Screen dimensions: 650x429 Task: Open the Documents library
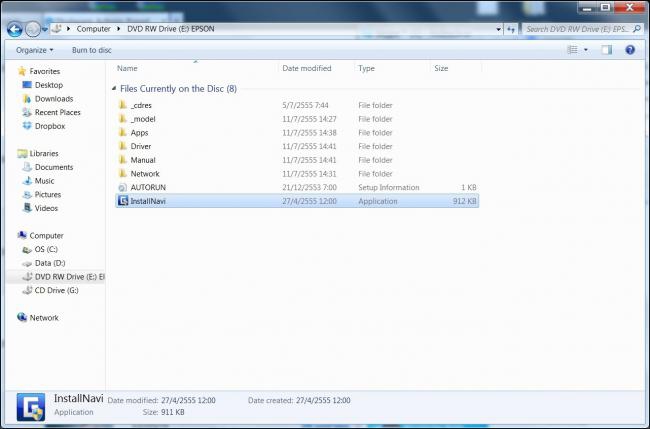point(54,167)
